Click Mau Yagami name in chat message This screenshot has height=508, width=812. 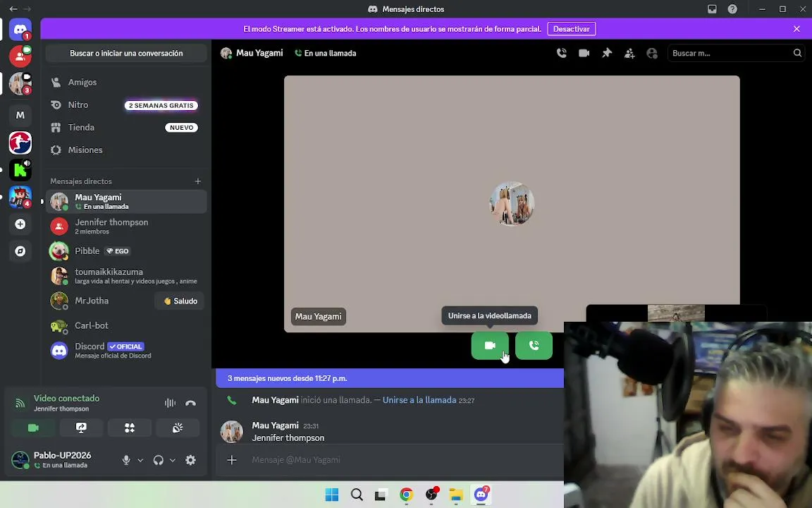coord(275,425)
